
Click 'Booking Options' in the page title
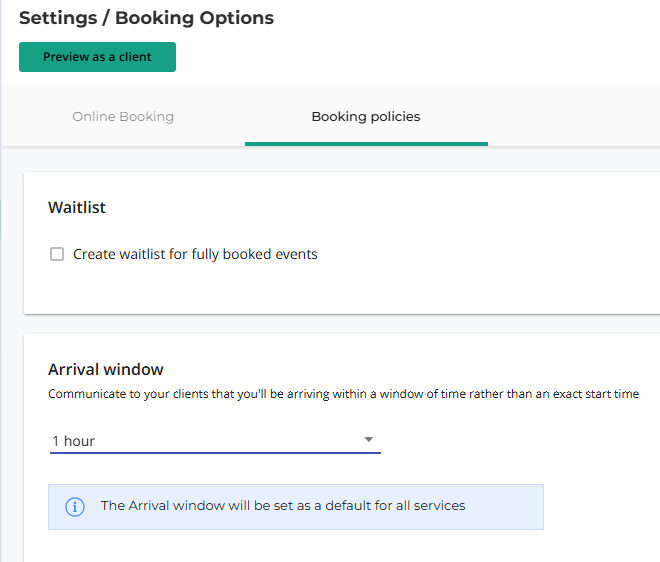click(x=194, y=18)
